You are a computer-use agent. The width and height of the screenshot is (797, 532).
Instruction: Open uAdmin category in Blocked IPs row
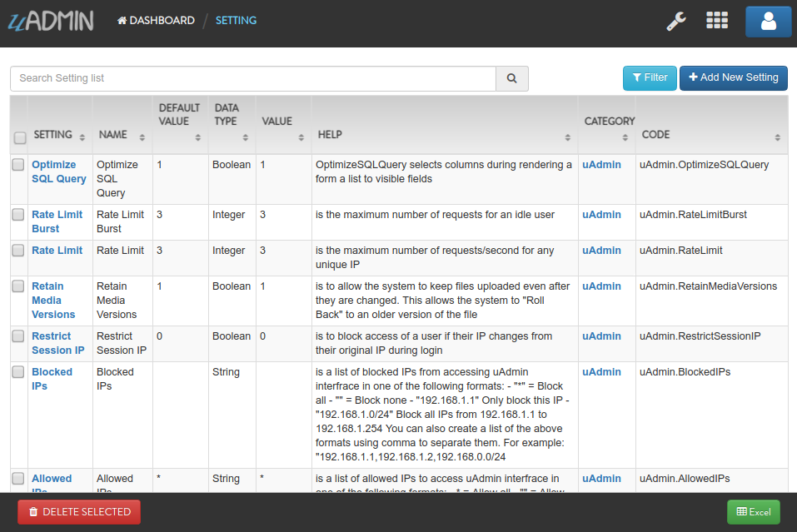point(601,372)
